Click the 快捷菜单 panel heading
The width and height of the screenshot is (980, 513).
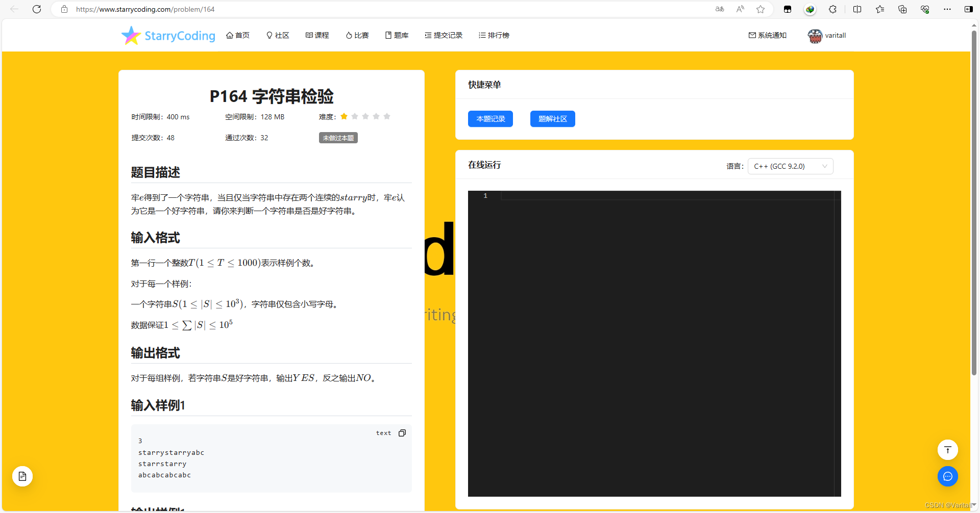[x=484, y=85]
